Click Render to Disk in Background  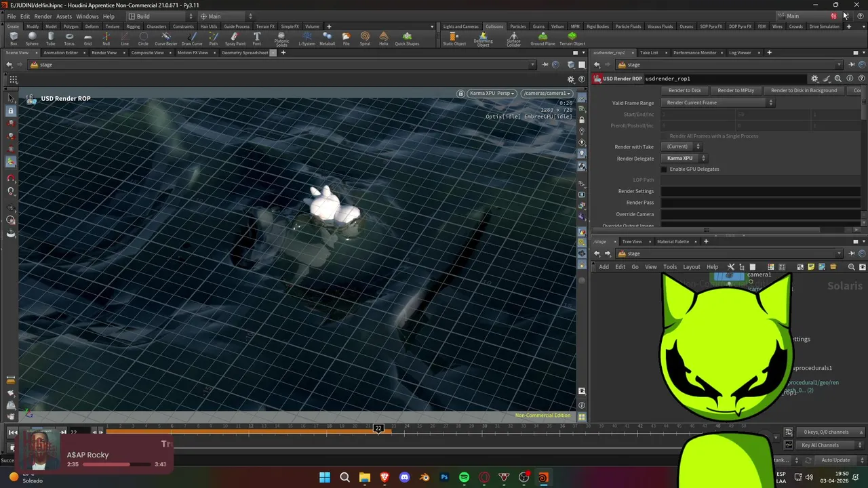[804, 90]
